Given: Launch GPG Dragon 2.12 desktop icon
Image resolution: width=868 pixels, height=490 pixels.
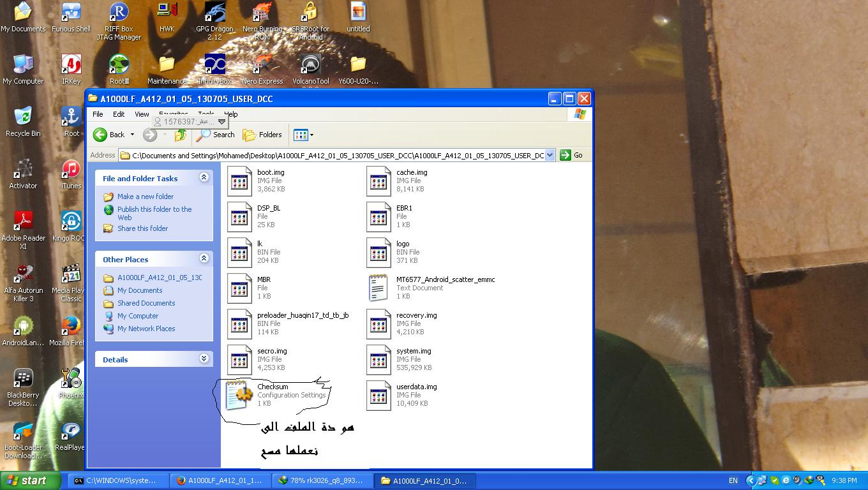Looking at the screenshot, I should pyautogui.click(x=214, y=20).
